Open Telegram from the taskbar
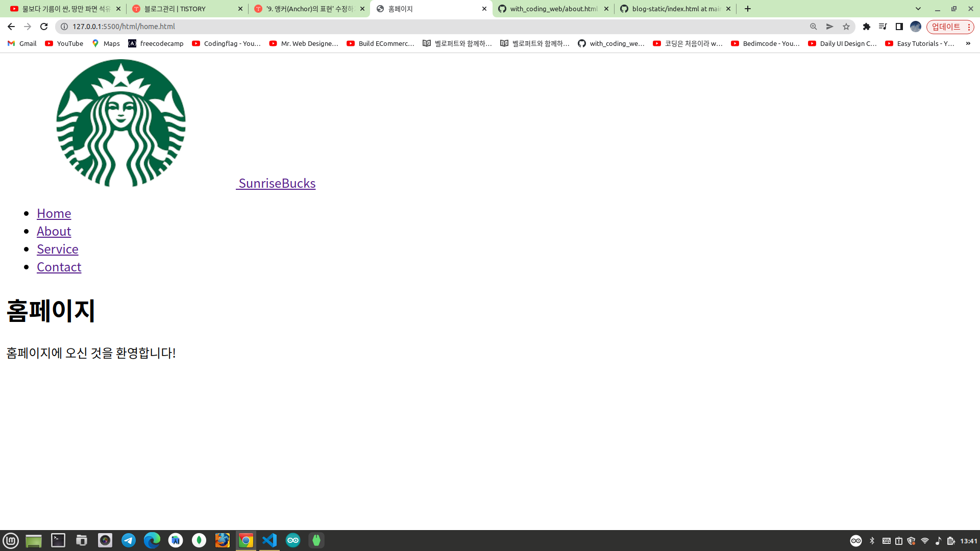This screenshot has width=980, height=551. pyautogui.click(x=129, y=540)
